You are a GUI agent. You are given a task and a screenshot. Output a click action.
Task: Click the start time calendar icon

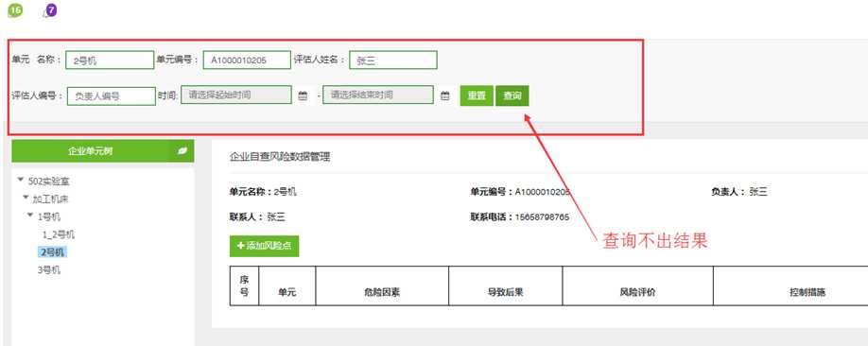click(303, 95)
